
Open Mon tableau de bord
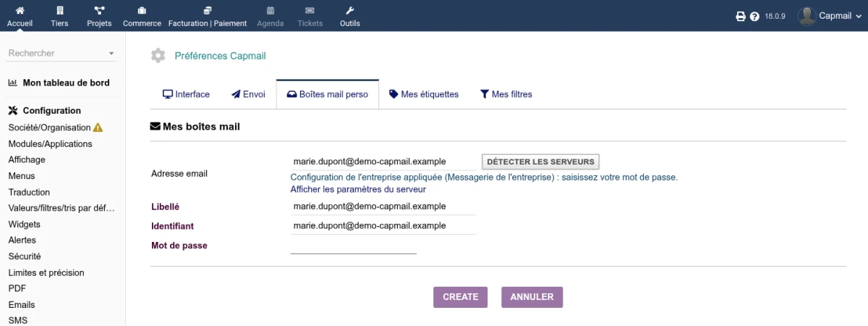pos(67,83)
